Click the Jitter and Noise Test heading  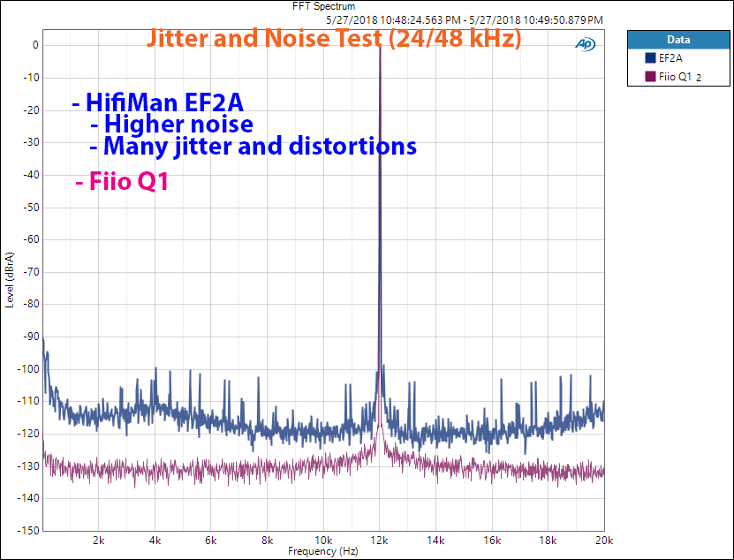coord(334,38)
